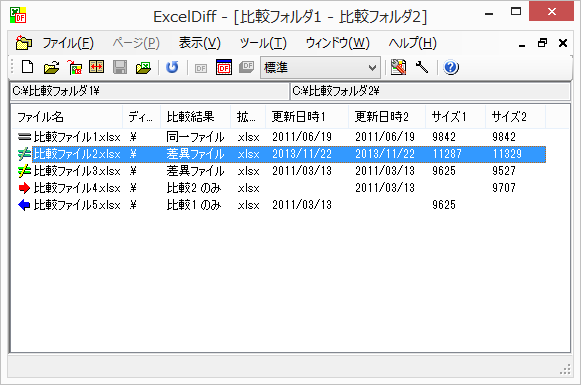The width and height of the screenshot is (581, 385).
Task: Sort by 拡... extension column header
Action: (248, 117)
